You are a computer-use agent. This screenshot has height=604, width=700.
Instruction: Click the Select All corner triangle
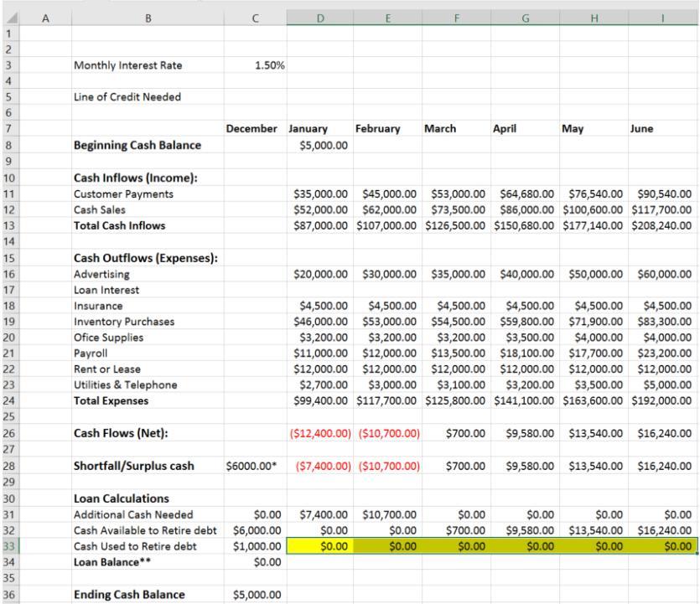[8, 7]
